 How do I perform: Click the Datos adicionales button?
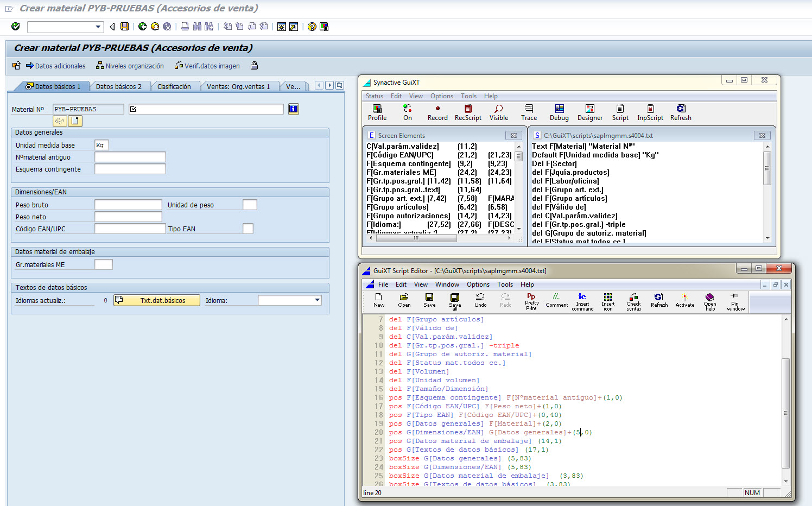(x=56, y=66)
